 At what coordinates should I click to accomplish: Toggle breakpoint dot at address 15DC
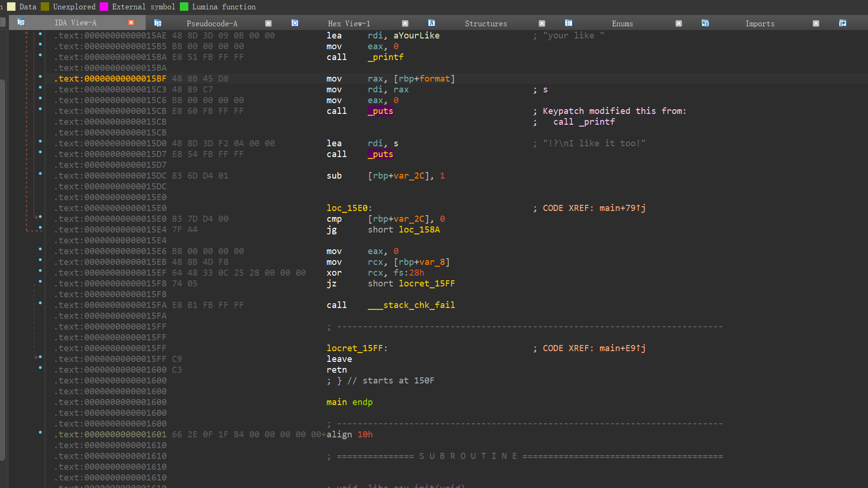(40, 173)
